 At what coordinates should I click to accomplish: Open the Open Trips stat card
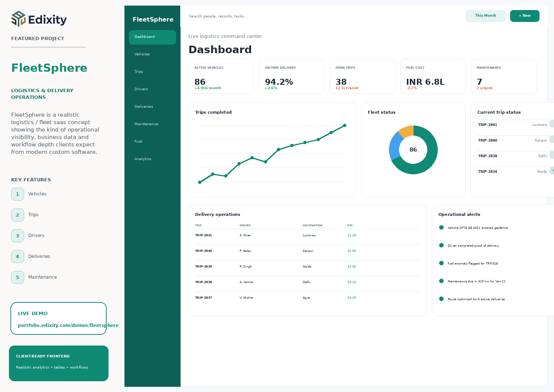362,77
